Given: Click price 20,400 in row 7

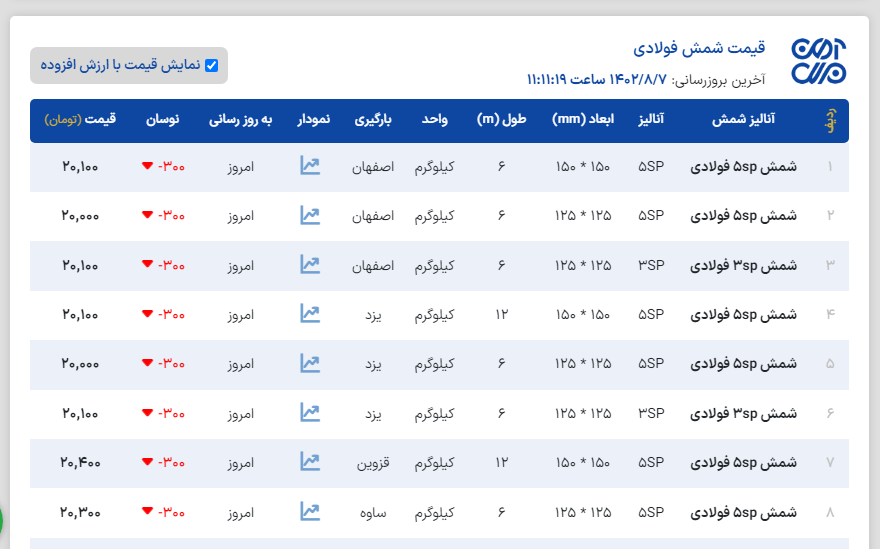Looking at the screenshot, I should pos(80,462).
